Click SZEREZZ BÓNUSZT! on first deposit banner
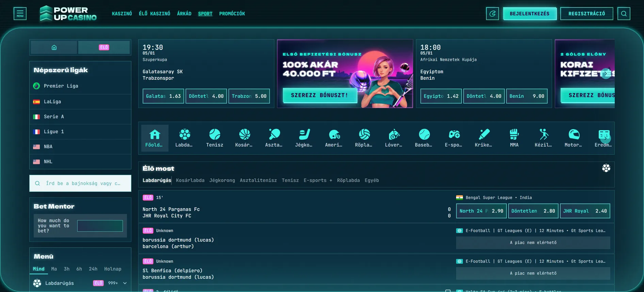 pos(320,95)
